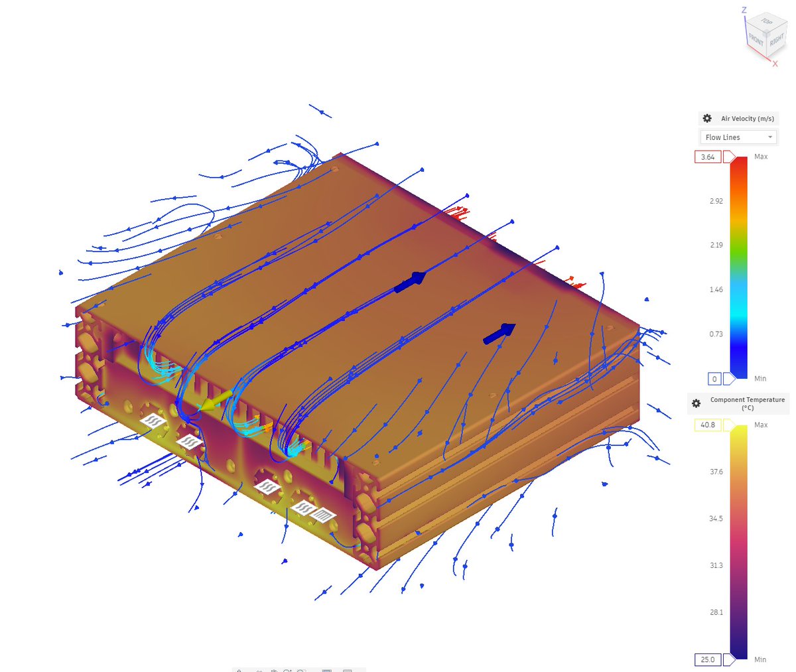Select the yellow airflow direction arrow

click(x=216, y=401)
